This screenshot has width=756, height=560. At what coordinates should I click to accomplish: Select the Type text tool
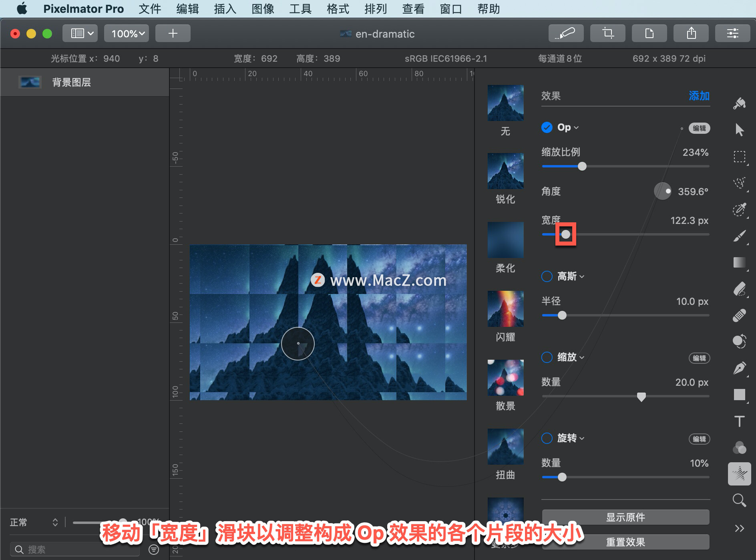click(x=739, y=421)
